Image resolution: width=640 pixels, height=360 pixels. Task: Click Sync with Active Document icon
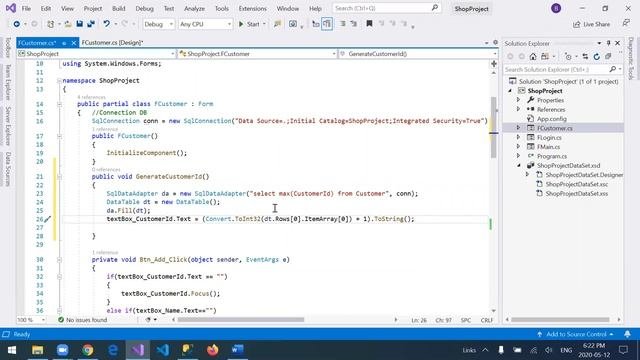(x=585, y=56)
